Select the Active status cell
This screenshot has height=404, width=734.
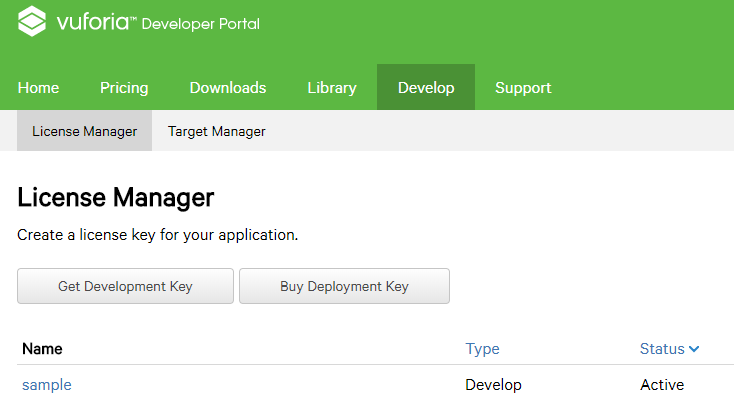click(x=662, y=385)
